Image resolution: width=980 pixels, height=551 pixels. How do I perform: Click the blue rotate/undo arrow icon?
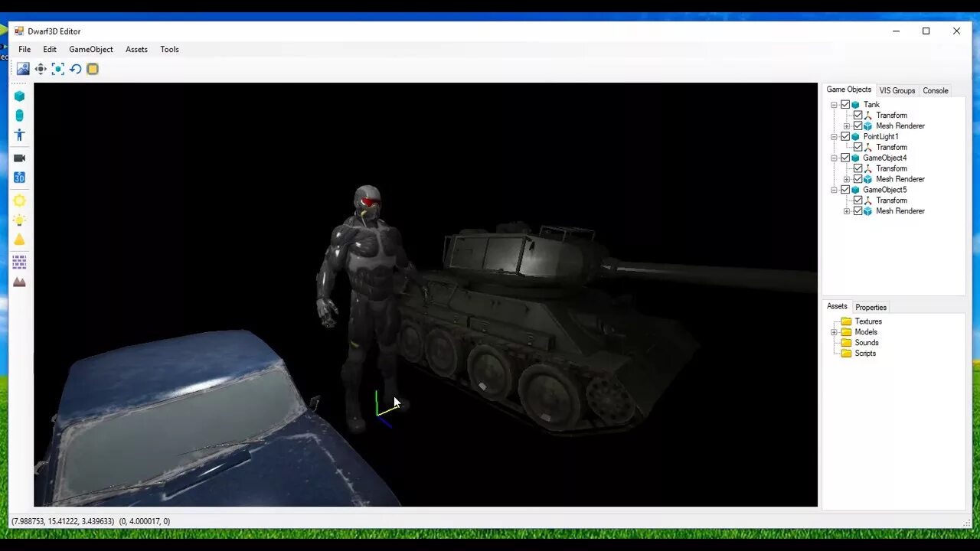(x=75, y=69)
